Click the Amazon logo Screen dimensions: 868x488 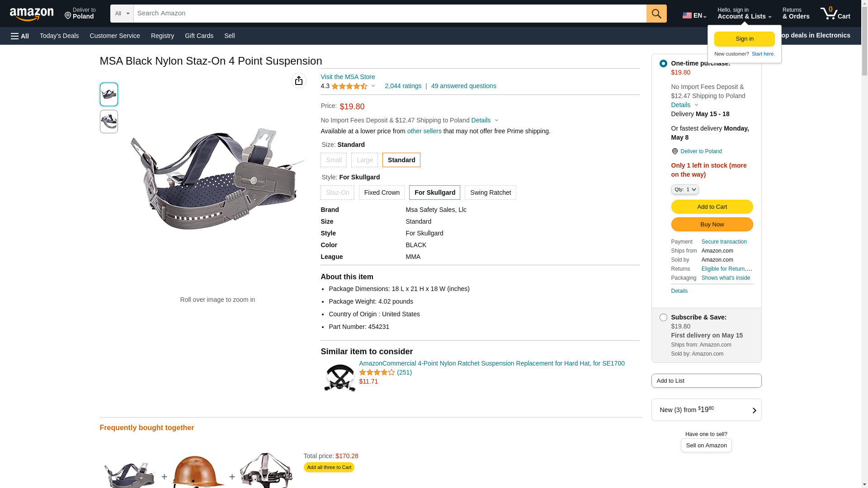(32, 14)
